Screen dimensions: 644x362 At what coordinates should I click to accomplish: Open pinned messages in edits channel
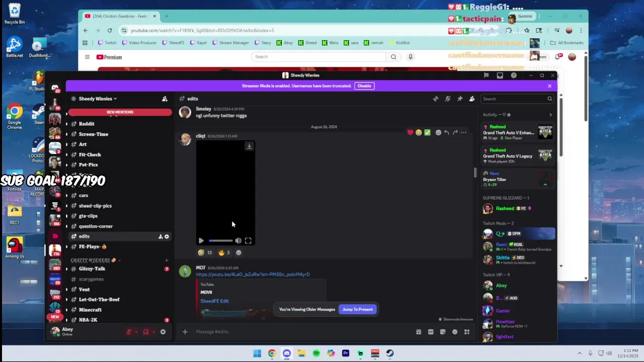pyautogui.click(x=460, y=99)
